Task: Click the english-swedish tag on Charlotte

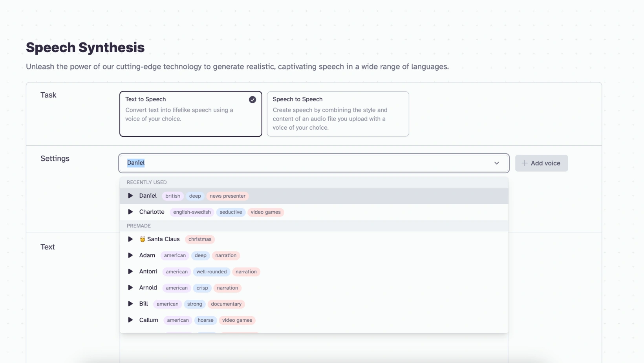Action: point(192,212)
